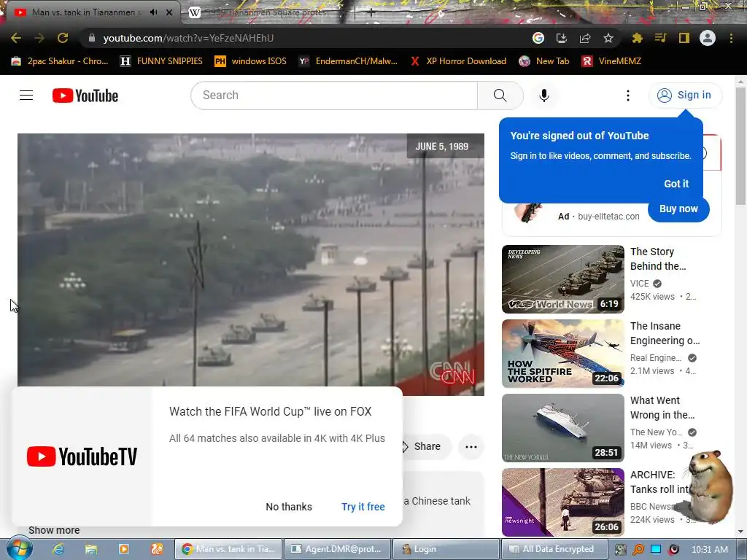
Task: Open Windows Explorer folder on taskbar
Action: [91, 549]
